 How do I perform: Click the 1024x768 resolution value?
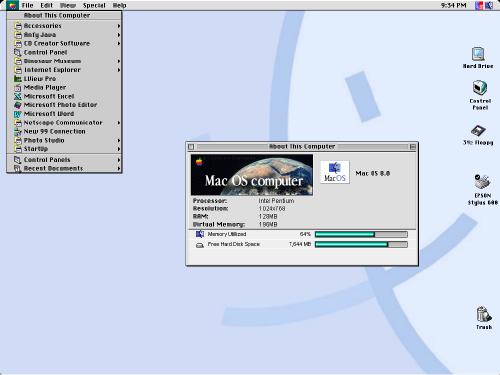click(272, 209)
